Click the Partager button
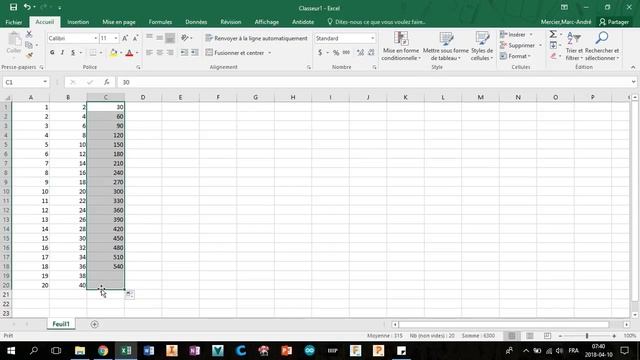The width and height of the screenshot is (640, 360). [x=614, y=22]
